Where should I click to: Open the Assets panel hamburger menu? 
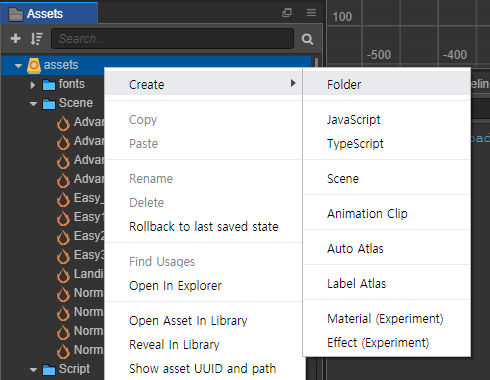pyautogui.click(x=311, y=13)
